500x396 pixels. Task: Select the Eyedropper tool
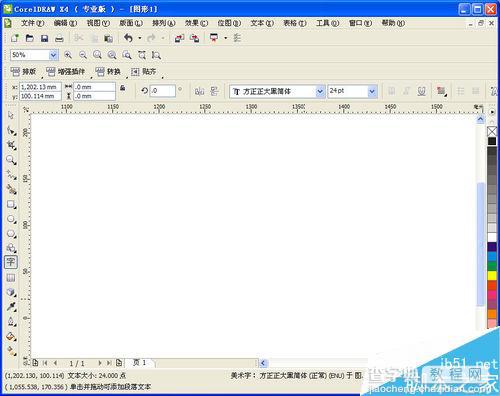[x=11, y=307]
